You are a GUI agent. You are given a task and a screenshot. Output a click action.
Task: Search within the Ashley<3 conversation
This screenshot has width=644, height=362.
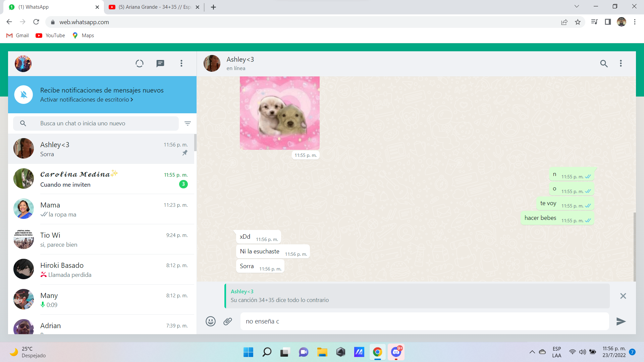point(604,63)
